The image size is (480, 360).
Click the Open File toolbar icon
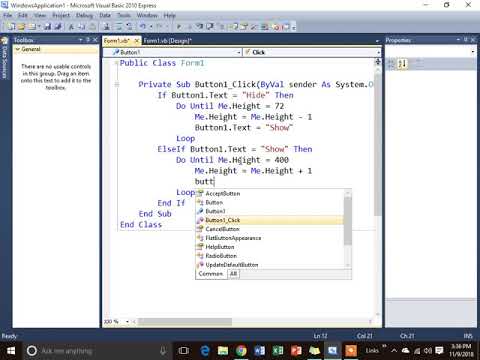coord(21,27)
